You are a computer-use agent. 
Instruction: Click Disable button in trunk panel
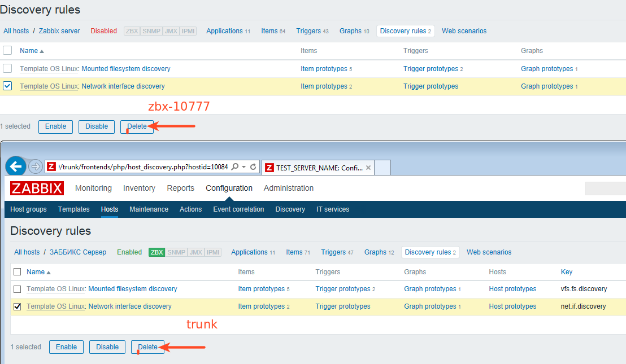pyautogui.click(x=107, y=347)
